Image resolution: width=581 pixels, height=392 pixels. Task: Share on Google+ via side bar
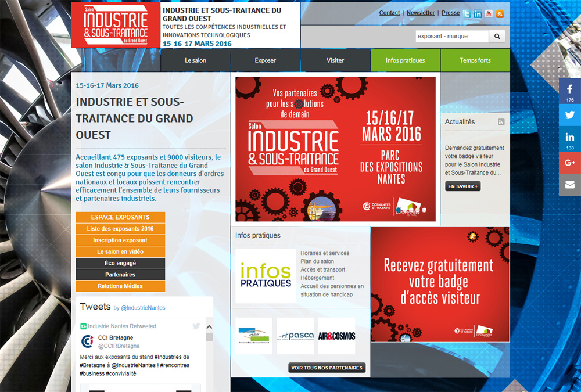pos(570,163)
